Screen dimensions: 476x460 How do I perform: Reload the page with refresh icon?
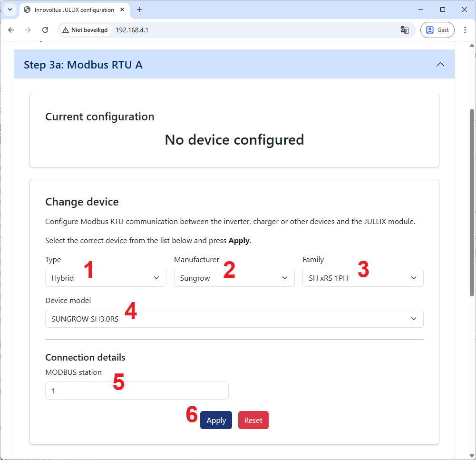point(45,30)
